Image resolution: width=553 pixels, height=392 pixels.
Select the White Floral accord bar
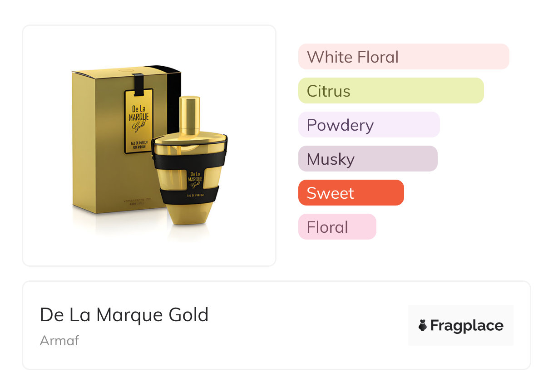click(x=403, y=57)
